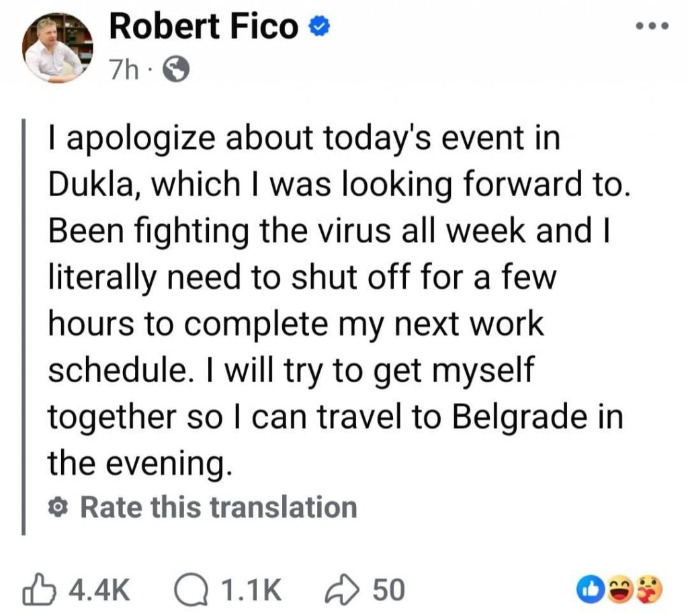Viewport: 688px width, 616px height.
Task: View the 50 shares count
Action: [x=389, y=590]
